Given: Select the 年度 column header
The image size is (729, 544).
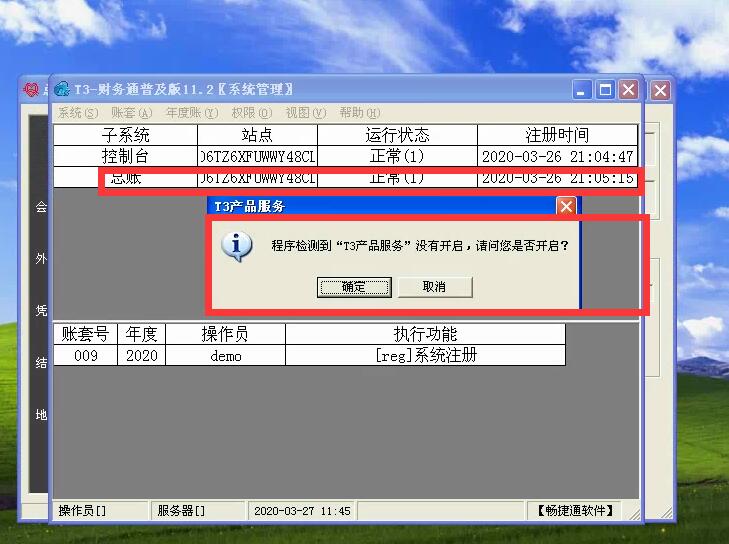Looking at the screenshot, I should [141, 334].
